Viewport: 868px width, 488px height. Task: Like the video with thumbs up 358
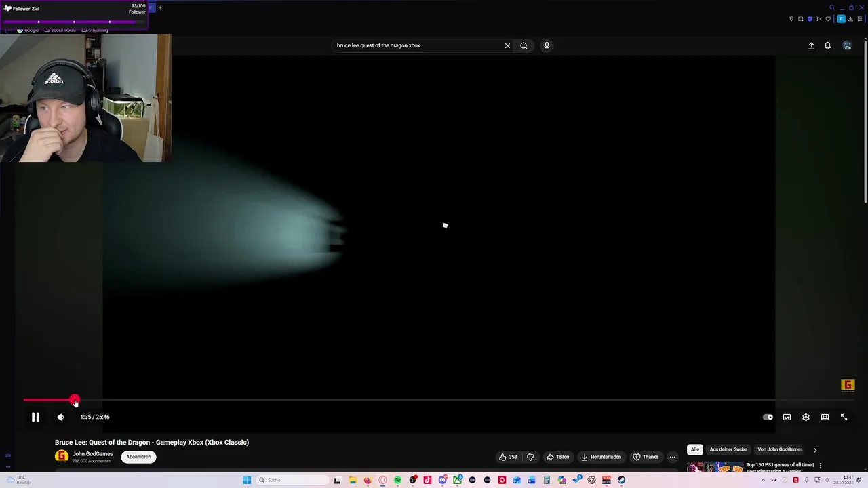coord(508,457)
